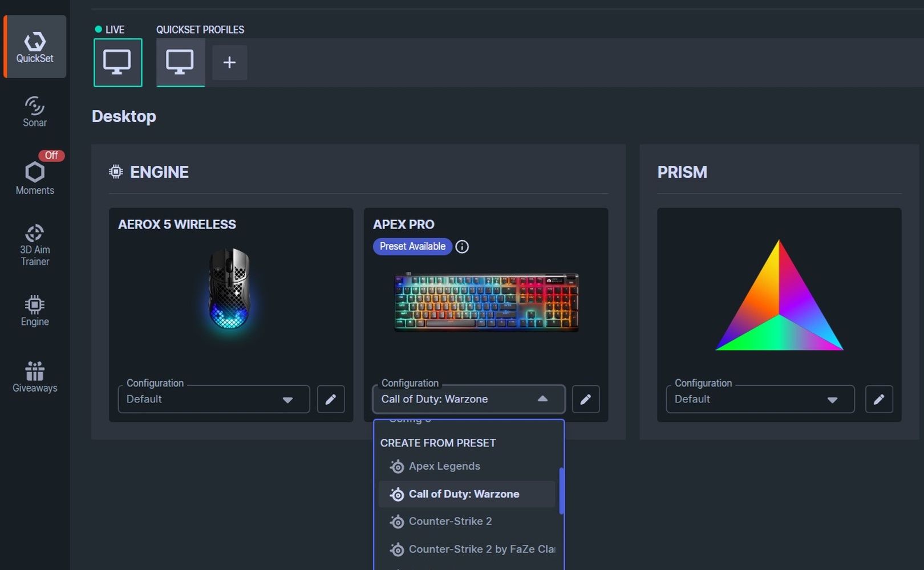Click the Off badge on Moments
924x570 pixels.
coord(51,155)
